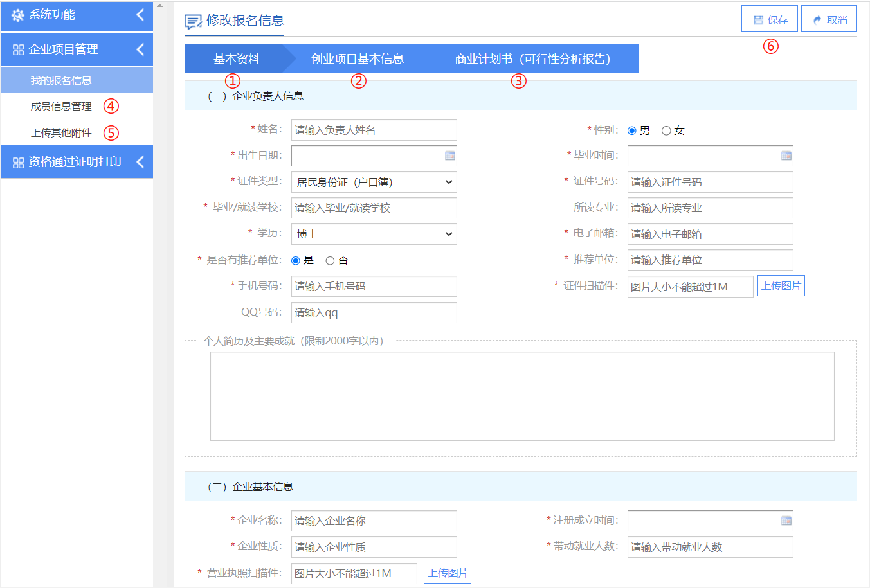Screen dimensions: 870x588
Task: Expand the 资格通过证明打印 menu chevron
Action: click(x=140, y=162)
